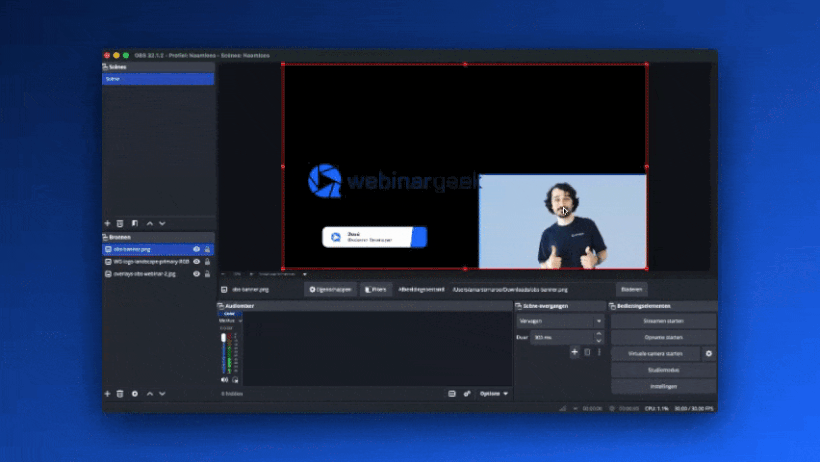
Task: Open preview scaling dropdown below preview
Action: [282, 274]
